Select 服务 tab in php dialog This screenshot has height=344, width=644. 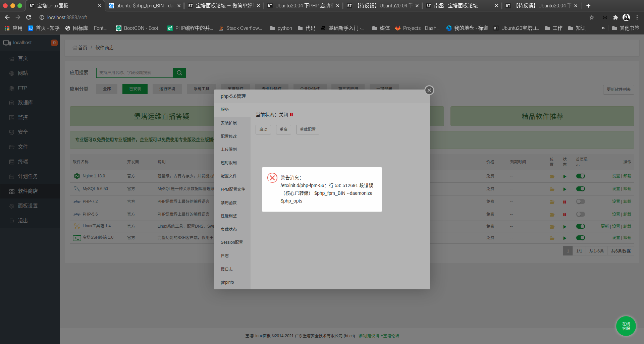pyautogui.click(x=232, y=110)
